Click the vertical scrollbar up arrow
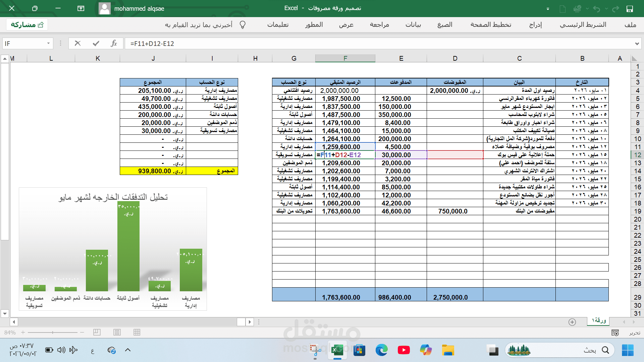644x362 pixels. click(x=5, y=59)
